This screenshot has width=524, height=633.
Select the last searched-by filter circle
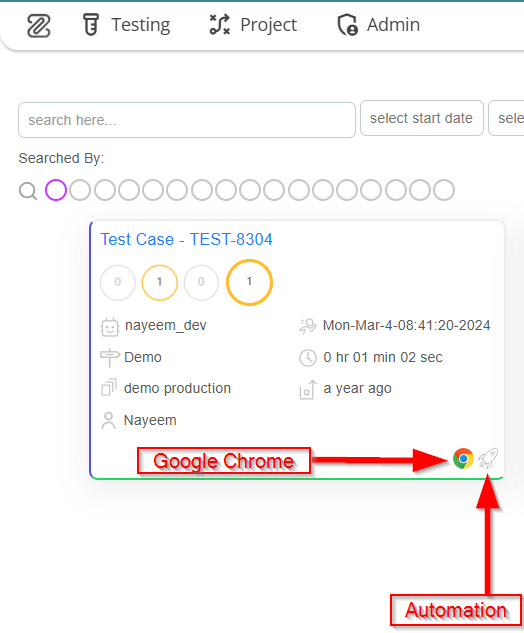444,190
